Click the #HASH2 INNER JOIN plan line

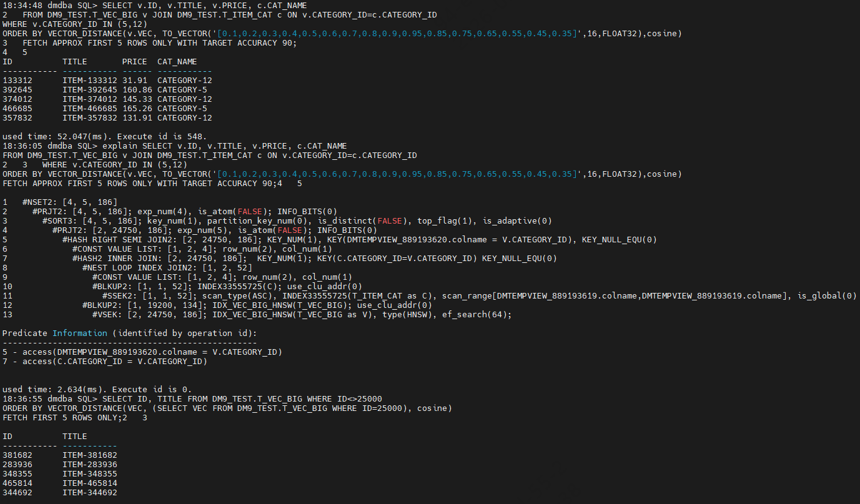pyautogui.click(x=315, y=259)
